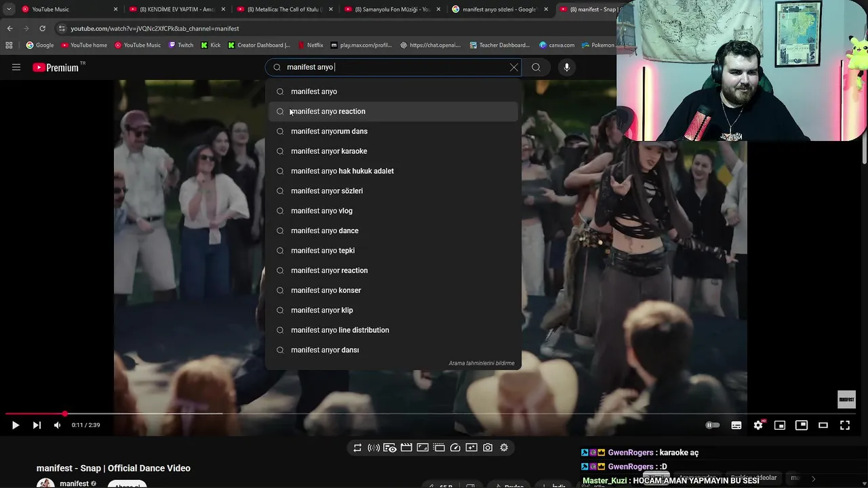Screen dimensions: 868x488
Task: Click the pop-up player icon
Action: click(x=471, y=447)
